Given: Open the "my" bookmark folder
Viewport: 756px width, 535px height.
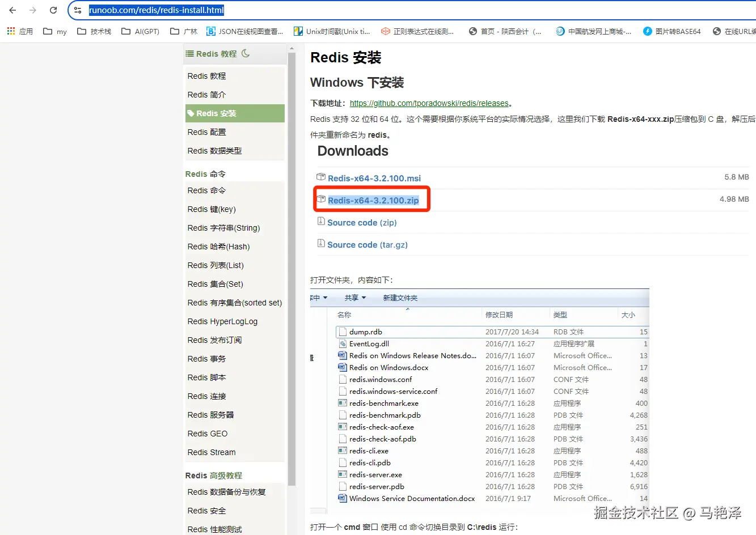Looking at the screenshot, I should [55, 32].
